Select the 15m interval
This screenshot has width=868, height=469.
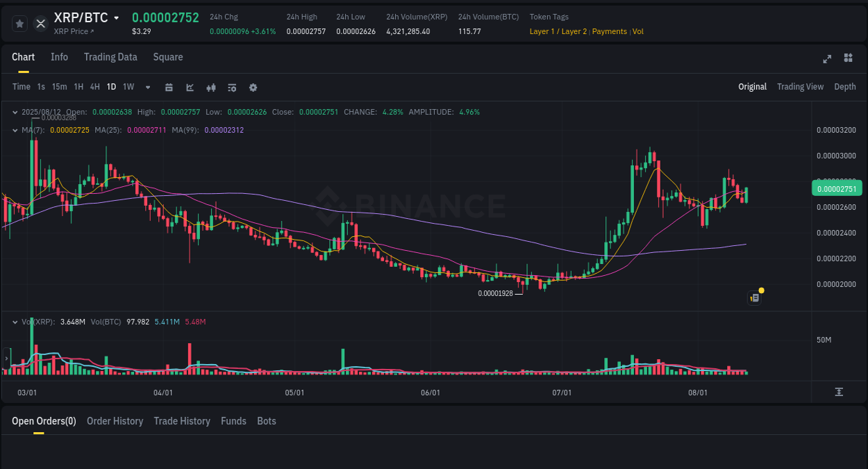point(60,87)
